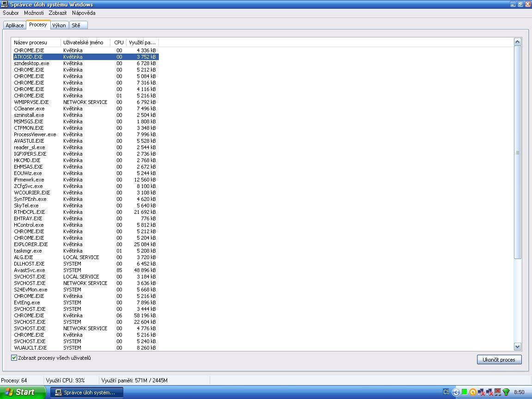Select the MSMSGS.EXE process
Screen dimensions: 532x399
pos(86,121)
